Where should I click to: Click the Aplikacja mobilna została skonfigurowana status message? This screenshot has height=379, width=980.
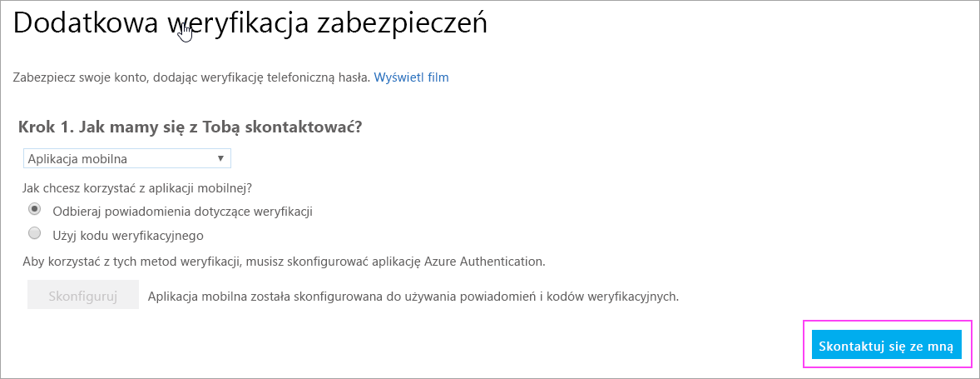[413, 296]
